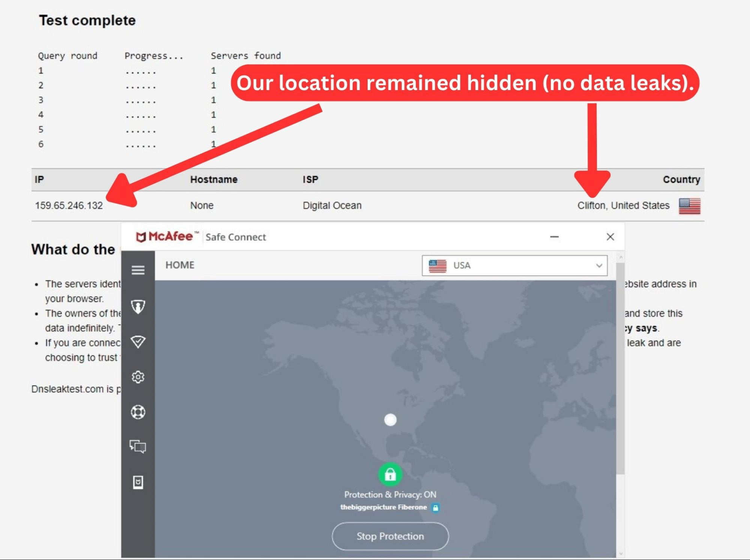Viewport: 750px width, 560px height.
Task: Open Settings gear in Safe Connect sidebar
Action: point(138,377)
